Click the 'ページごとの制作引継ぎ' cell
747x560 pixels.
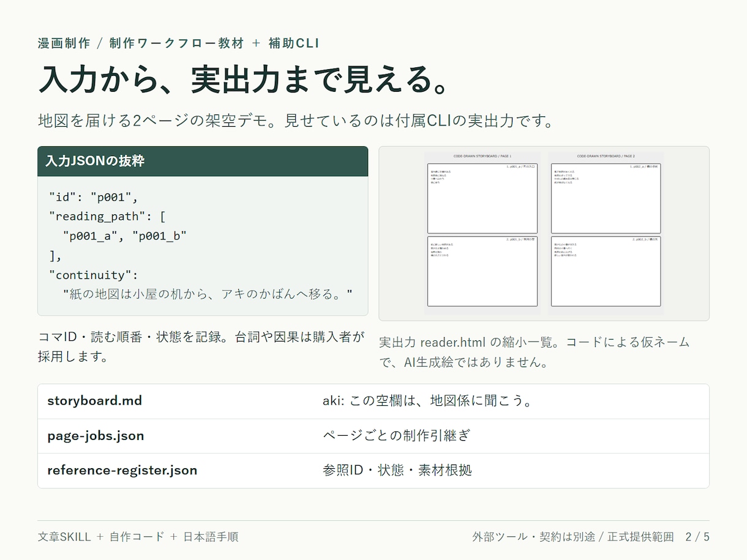[397, 436]
